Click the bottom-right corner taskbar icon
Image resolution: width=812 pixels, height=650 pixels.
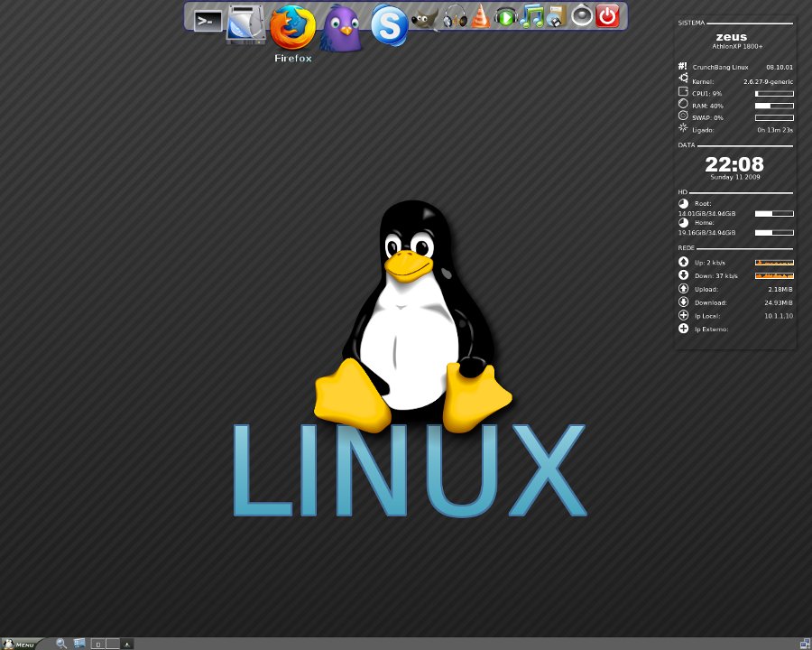click(x=806, y=644)
